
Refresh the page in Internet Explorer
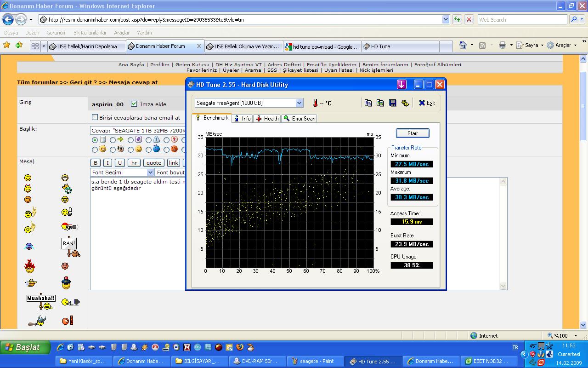(x=457, y=19)
